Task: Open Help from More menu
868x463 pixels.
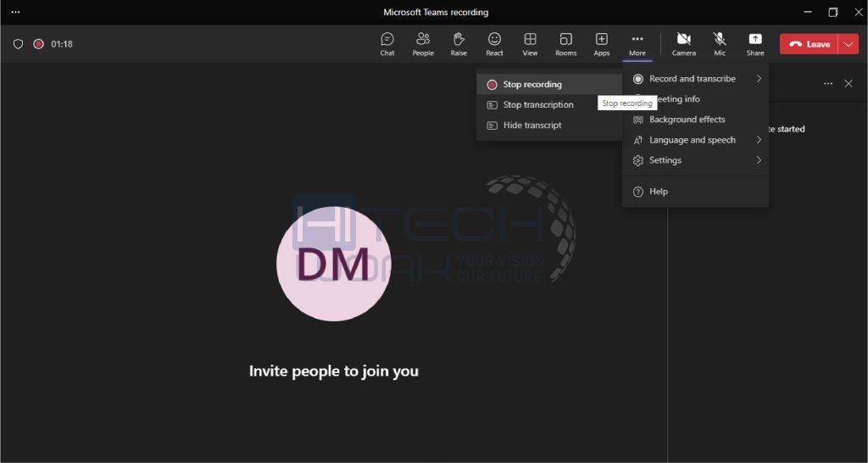Action: [695, 192]
